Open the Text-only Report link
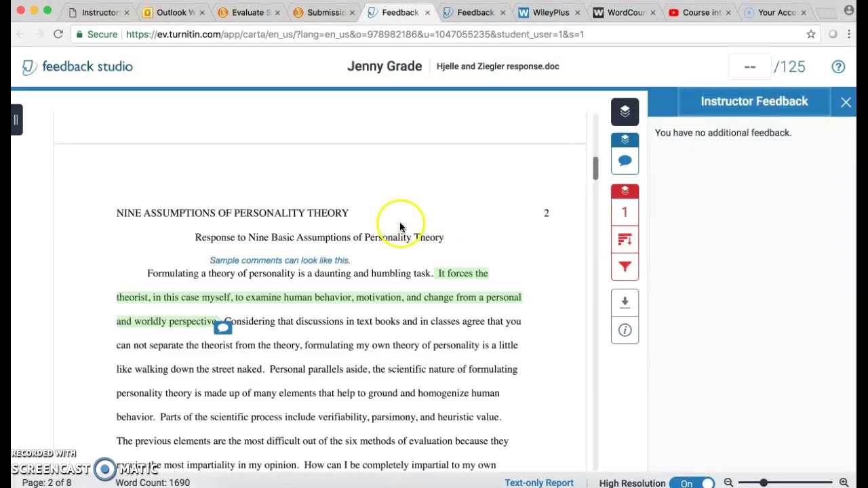 click(539, 483)
